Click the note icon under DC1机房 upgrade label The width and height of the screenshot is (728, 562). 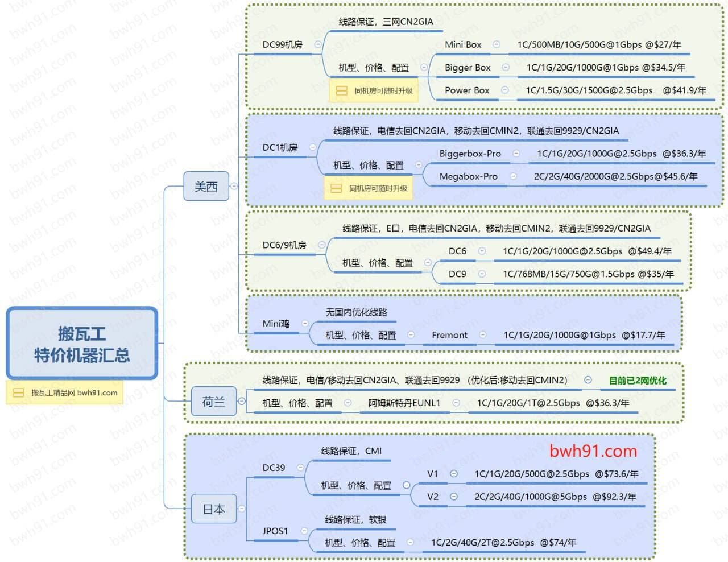coord(336,188)
